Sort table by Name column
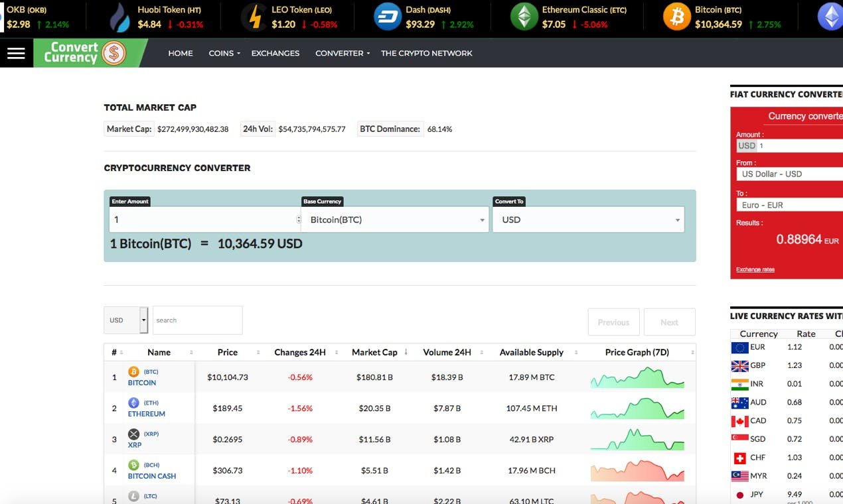This screenshot has width=843, height=504. coord(159,352)
